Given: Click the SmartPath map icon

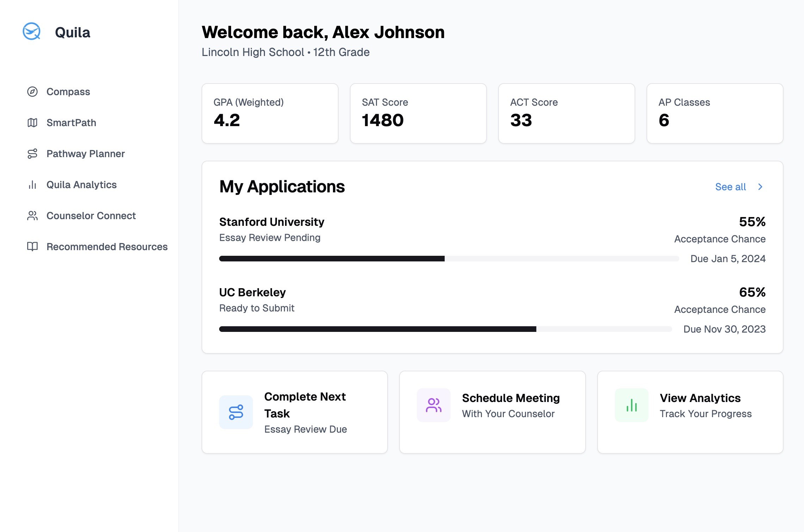Looking at the screenshot, I should (32, 123).
